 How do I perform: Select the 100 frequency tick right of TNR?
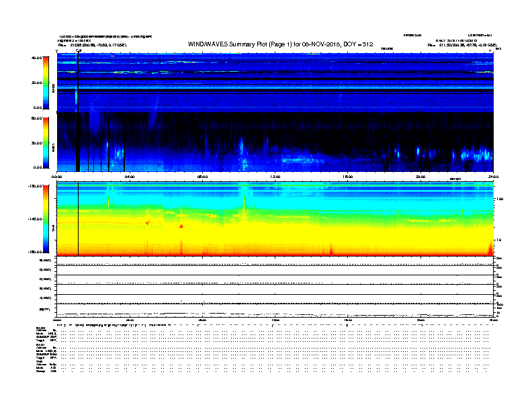tap(500, 199)
